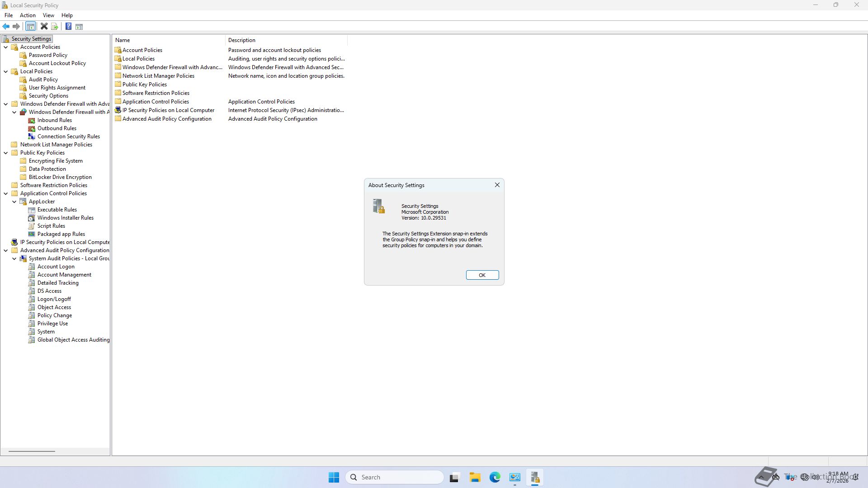Select the Inbound Rules tree icon
The image size is (868, 488).
(x=32, y=120)
